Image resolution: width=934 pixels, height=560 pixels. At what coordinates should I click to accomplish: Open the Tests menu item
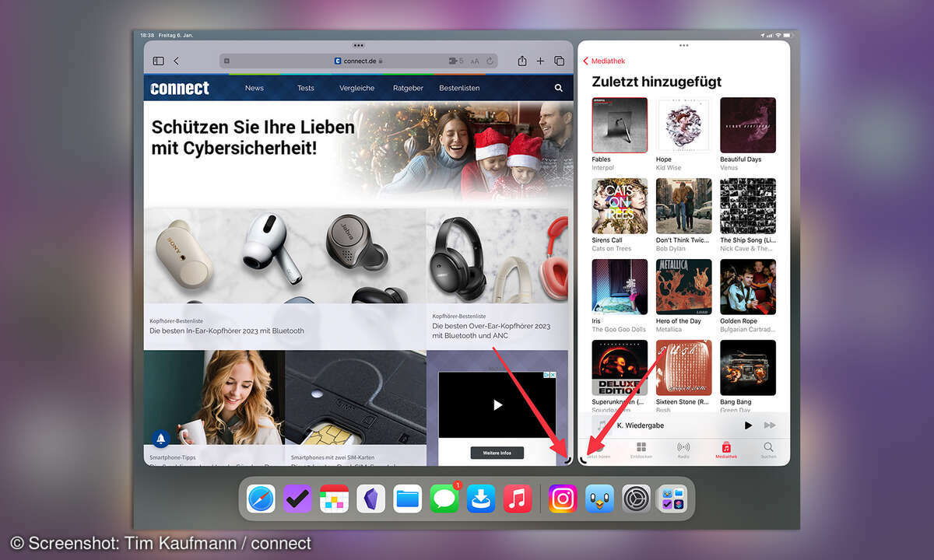(x=306, y=88)
